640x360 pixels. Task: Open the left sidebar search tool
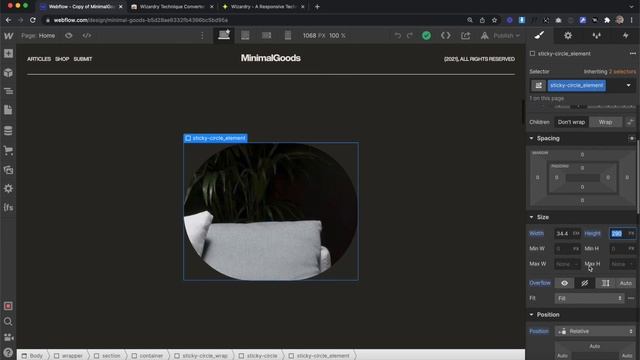(8, 322)
